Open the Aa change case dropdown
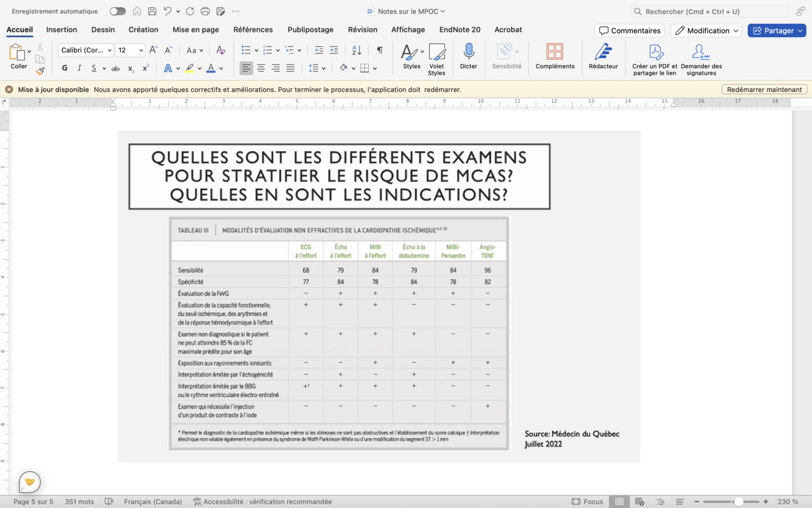This screenshot has height=508, width=812. click(195, 51)
